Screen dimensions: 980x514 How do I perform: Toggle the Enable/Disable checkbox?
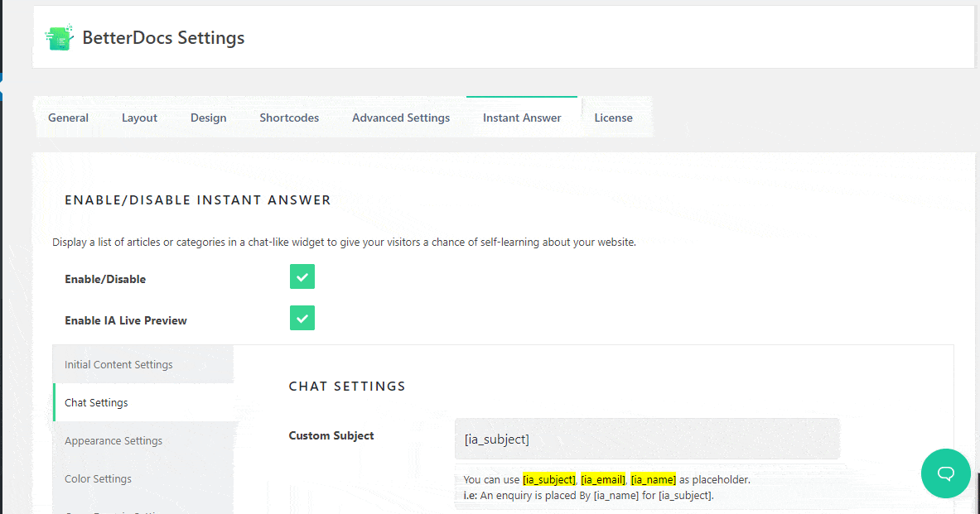coord(302,277)
